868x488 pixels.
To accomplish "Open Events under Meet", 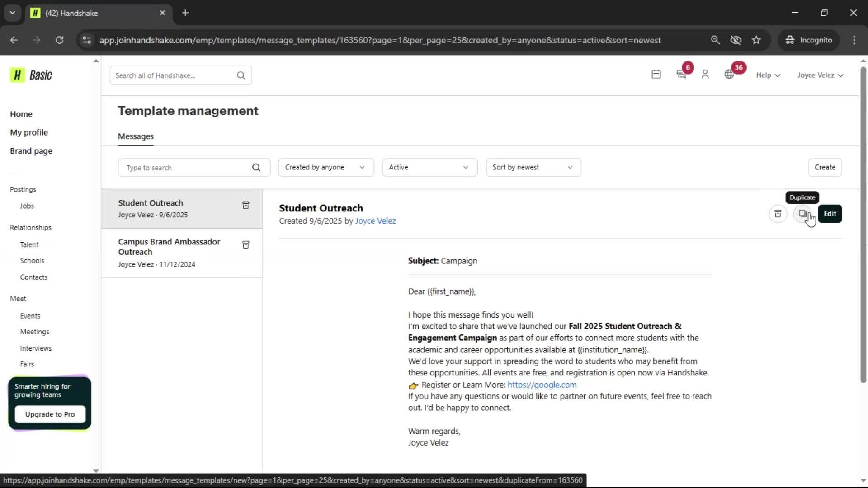I will coord(30,316).
